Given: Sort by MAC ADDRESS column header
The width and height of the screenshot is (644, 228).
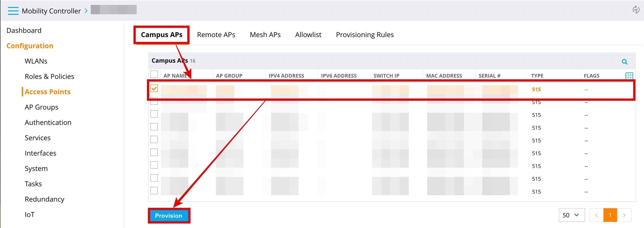Looking at the screenshot, I should [444, 76].
